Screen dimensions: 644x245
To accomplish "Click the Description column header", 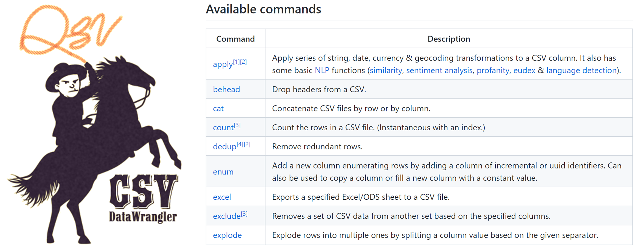I will pos(449,39).
